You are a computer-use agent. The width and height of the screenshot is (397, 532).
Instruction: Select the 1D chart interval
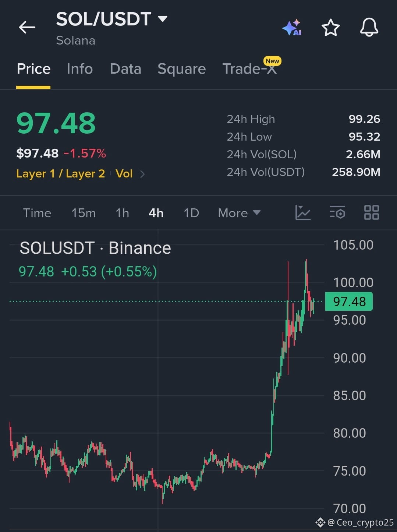pyautogui.click(x=191, y=213)
